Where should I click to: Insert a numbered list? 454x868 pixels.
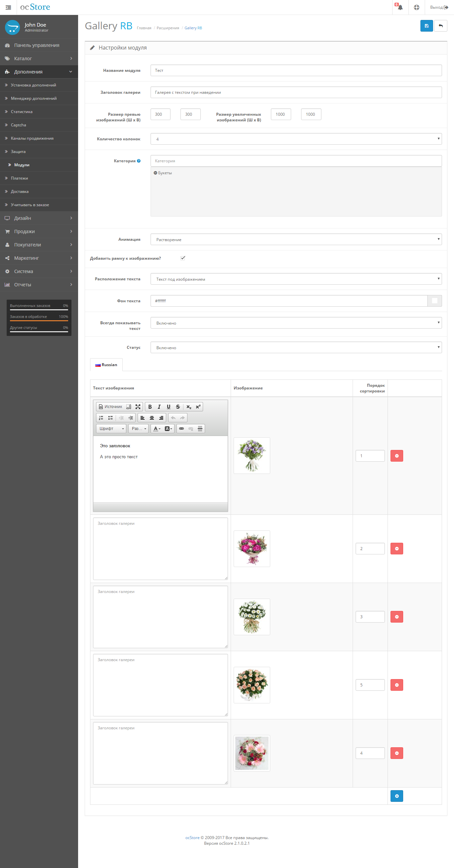pyautogui.click(x=101, y=418)
